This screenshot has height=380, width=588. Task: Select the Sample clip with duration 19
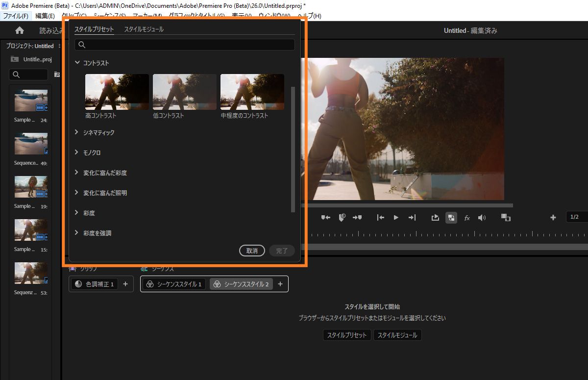pyautogui.click(x=31, y=187)
